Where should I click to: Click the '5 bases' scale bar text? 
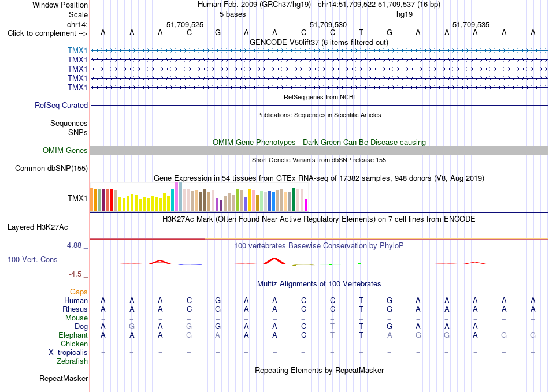(x=232, y=14)
